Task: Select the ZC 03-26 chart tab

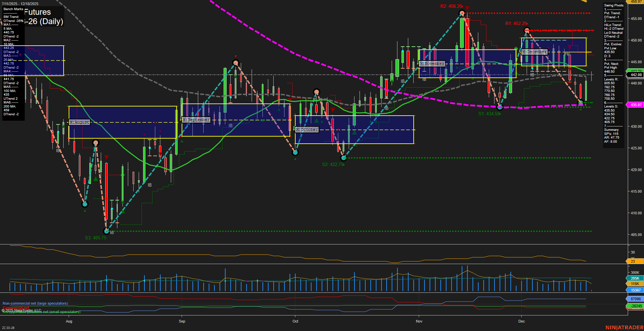Action: pyautogui.click(x=9, y=327)
